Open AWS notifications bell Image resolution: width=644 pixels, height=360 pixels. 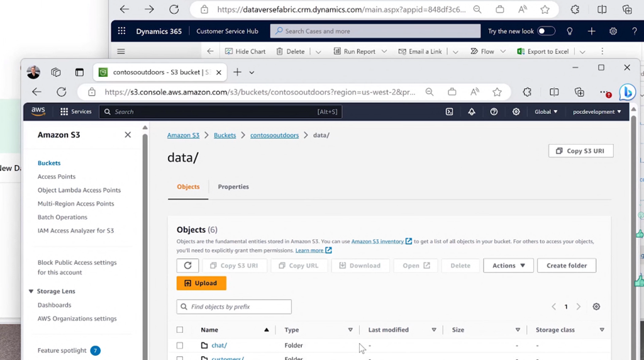pyautogui.click(x=472, y=112)
